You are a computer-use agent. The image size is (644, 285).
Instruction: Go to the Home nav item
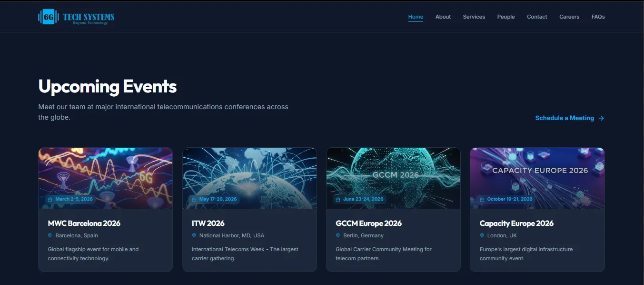(416, 17)
